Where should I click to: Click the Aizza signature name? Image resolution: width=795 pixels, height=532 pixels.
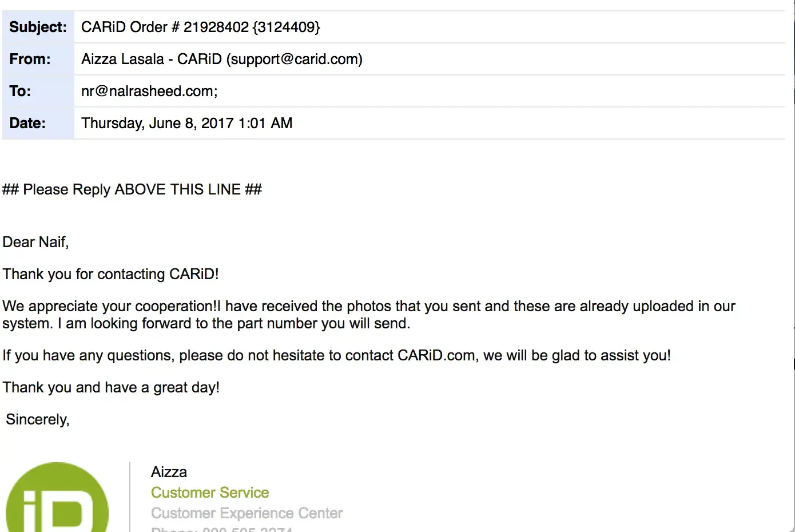click(x=169, y=472)
